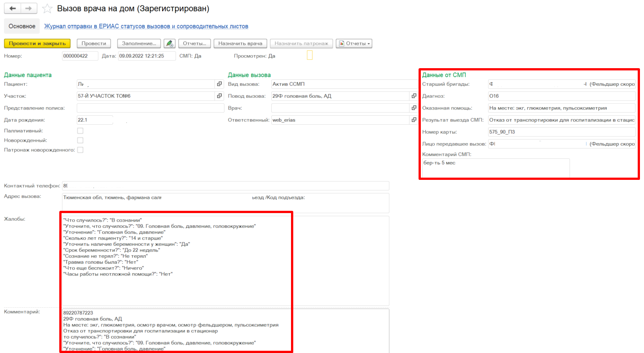Add document to favorites with star
Screen dimensions: 644x353
click(47, 9)
